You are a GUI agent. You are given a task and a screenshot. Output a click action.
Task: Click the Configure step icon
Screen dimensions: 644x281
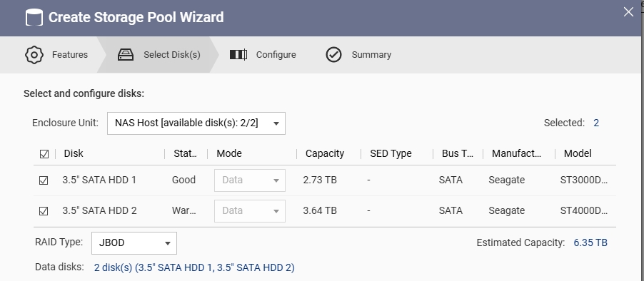click(x=238, y=54)
